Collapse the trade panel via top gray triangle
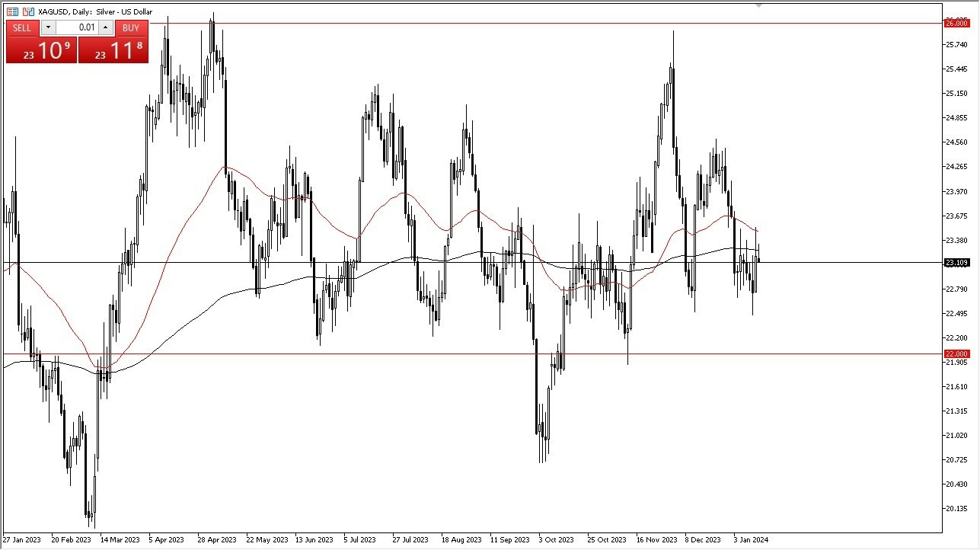 [x=757, y=6]
